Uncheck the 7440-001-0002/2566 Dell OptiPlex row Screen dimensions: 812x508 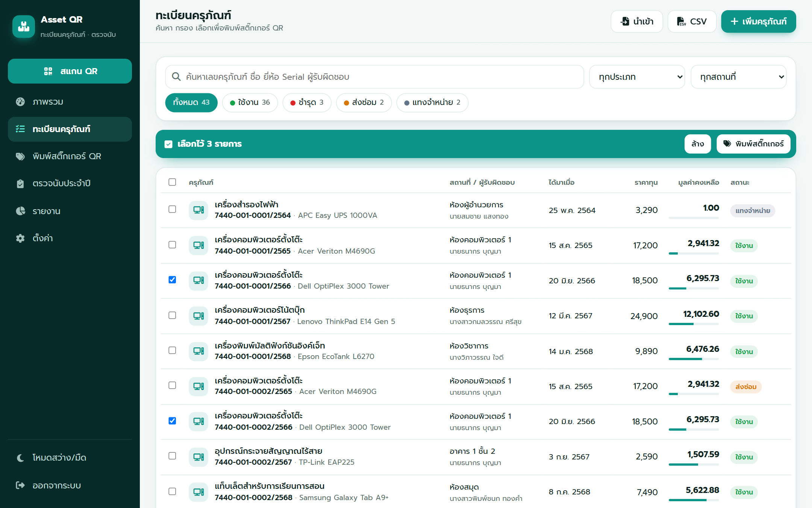click(x=172, y=421)
